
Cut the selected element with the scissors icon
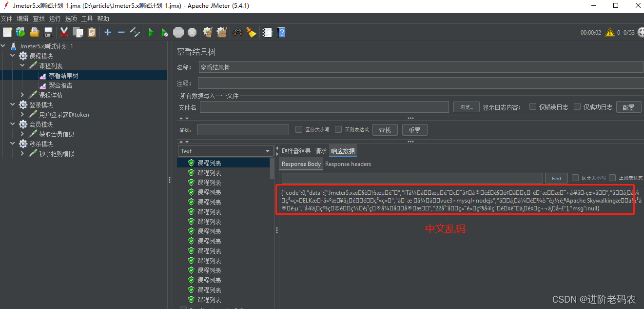click(x=64, y=32)
